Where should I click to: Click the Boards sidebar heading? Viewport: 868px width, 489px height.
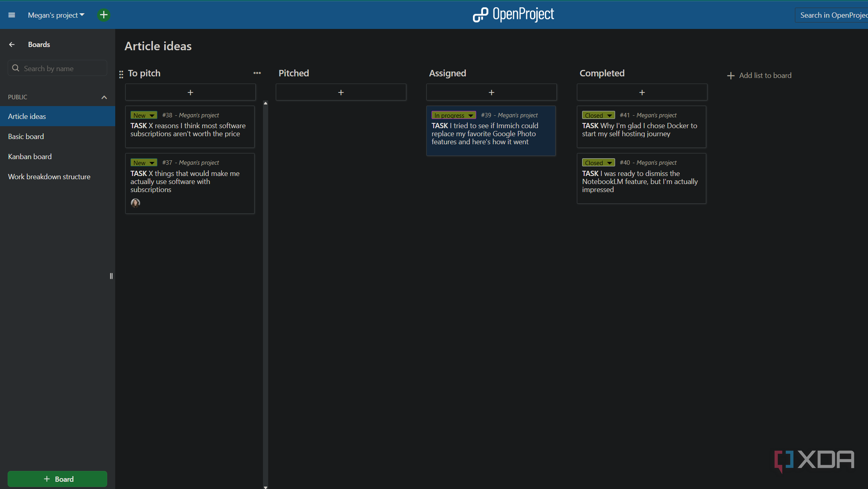[39, 45]
